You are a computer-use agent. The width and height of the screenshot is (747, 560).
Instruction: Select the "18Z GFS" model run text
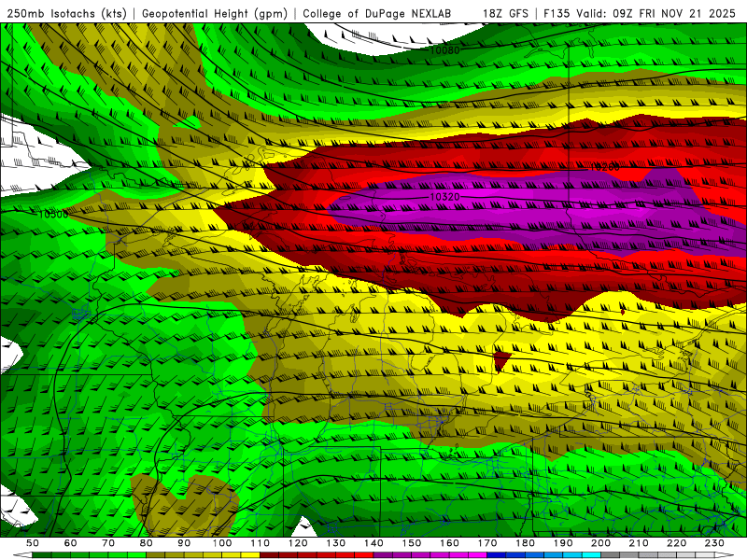tap(505, 13)
